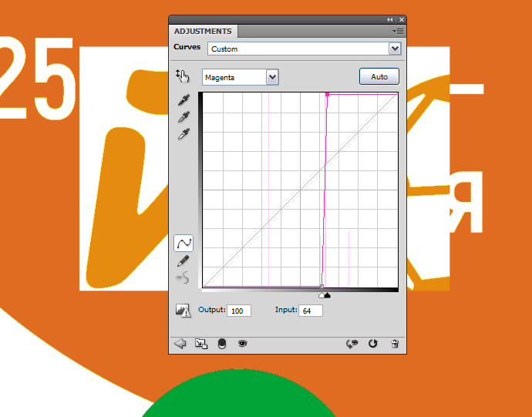The width and height of the screenshot is (532, 417).
Task: Select the ADJUSTMENTS tab
Action: click(203, 31)
